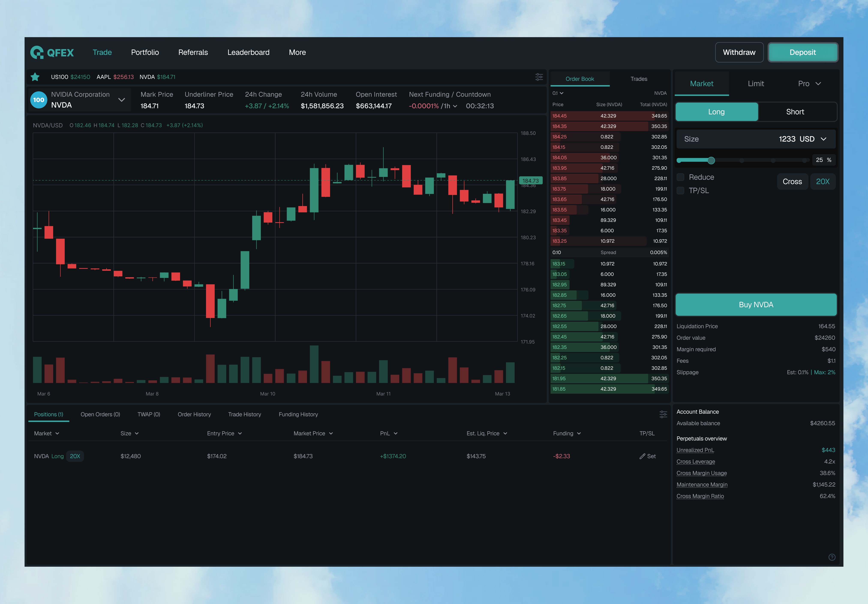This screenshot has height=604, width=868.
Task: Click the NVDA 100 round badge icon
Action: click(39, 100)
